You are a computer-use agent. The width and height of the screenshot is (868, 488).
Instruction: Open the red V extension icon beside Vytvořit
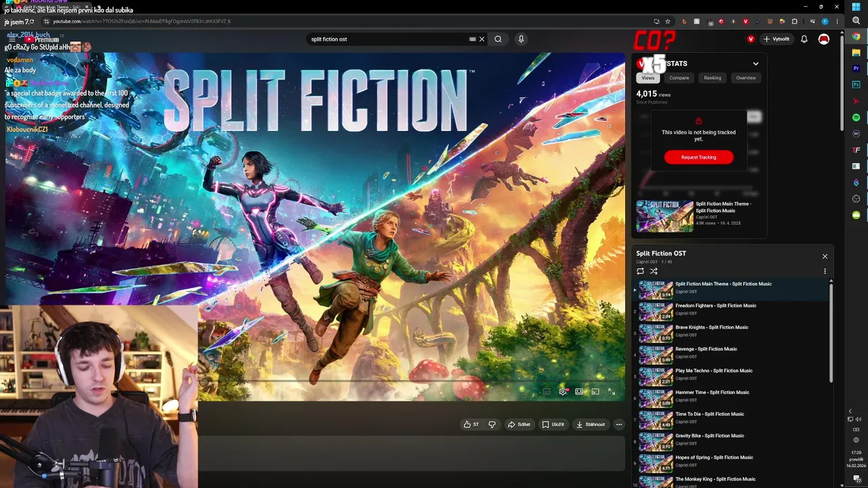(x=751, y=39)
